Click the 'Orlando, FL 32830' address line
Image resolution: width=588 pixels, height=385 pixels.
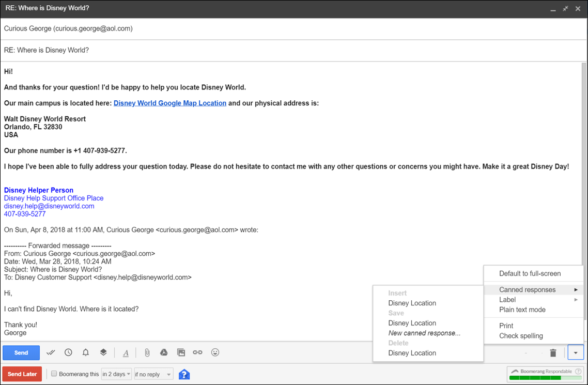[x=33, y=127]
